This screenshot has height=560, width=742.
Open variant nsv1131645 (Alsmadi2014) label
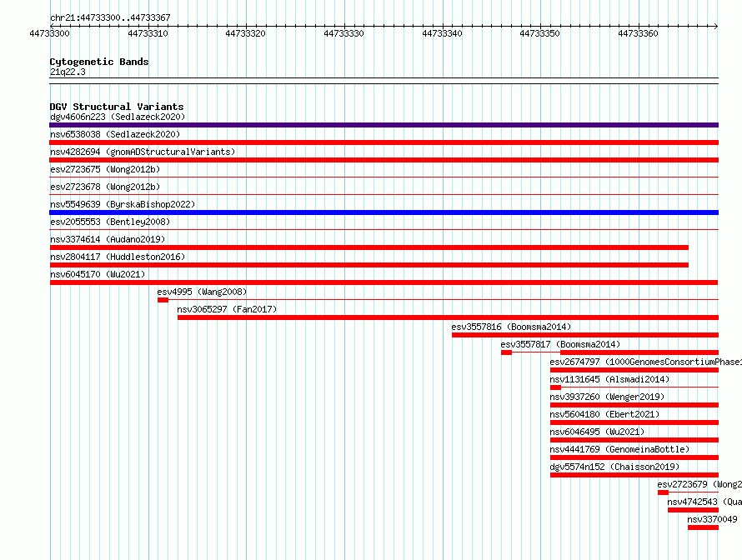coord(609,379)
